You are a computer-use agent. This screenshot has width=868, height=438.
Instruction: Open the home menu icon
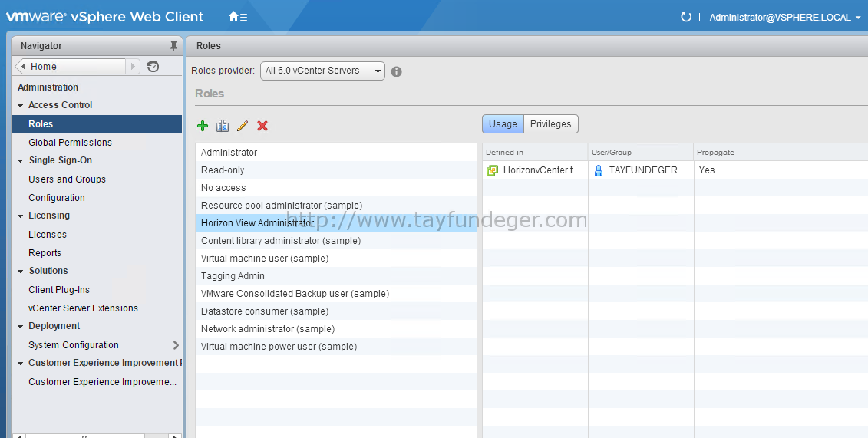coord(238,17)
